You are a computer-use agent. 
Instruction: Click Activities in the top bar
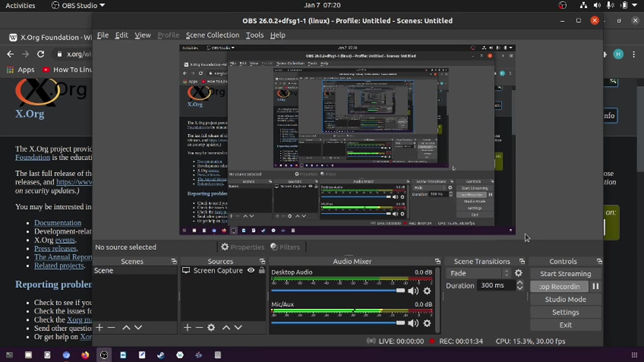(x=20, y=6)
